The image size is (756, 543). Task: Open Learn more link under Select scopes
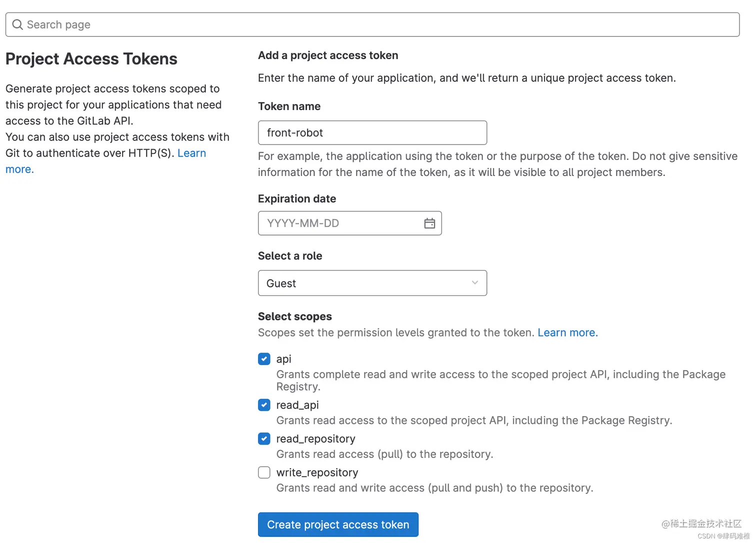pyautogui.click(x=567, y=332)
